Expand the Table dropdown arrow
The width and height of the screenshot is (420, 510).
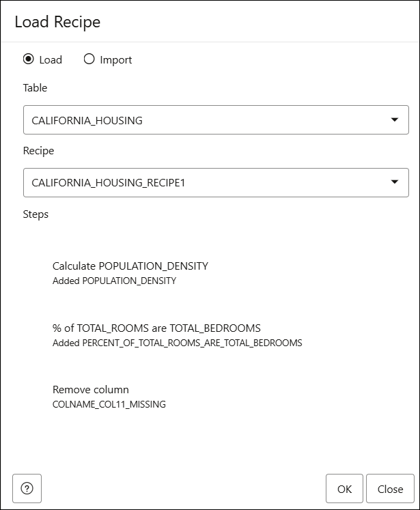coord(394,119)
